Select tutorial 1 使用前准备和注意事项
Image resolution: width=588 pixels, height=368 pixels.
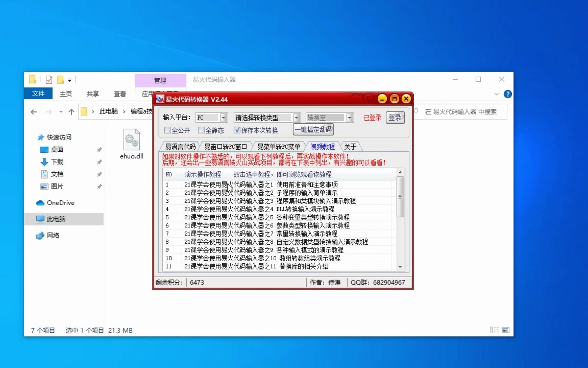279,184
